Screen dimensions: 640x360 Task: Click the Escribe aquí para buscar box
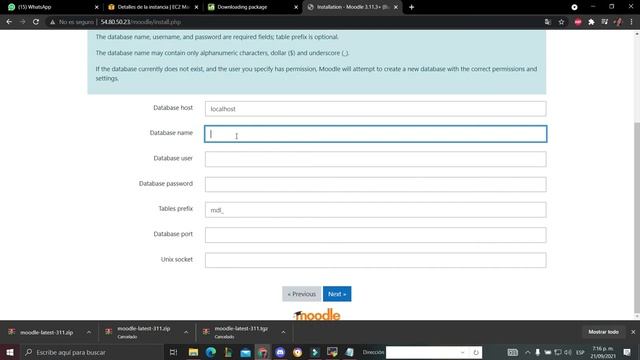92,352
